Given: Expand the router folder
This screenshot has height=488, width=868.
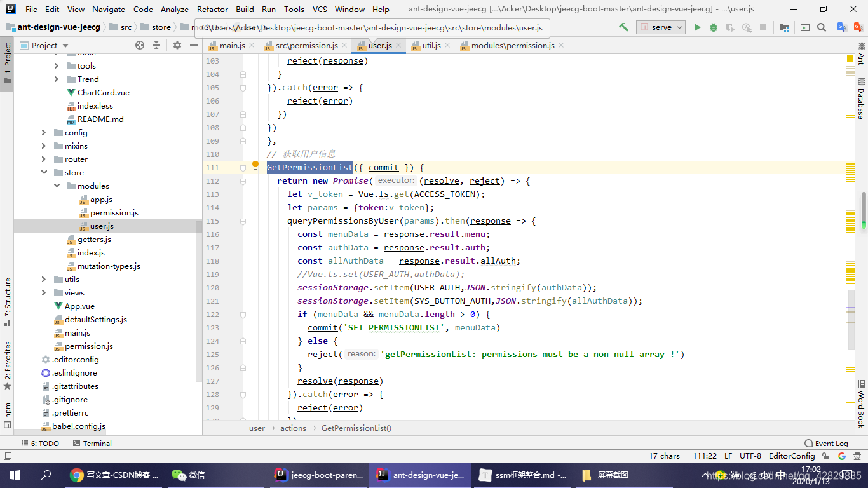Looking at the screenshot, I should 43,159.
